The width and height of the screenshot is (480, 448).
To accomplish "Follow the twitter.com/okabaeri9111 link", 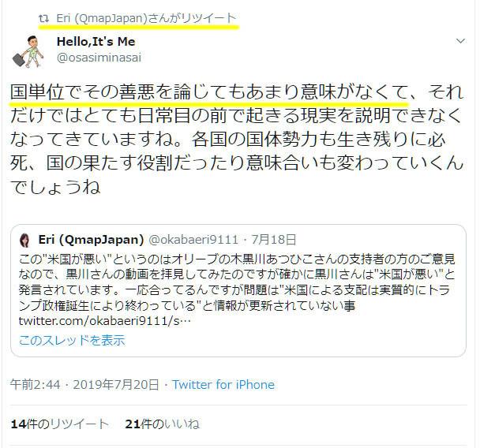I will (x=105, y=321).
